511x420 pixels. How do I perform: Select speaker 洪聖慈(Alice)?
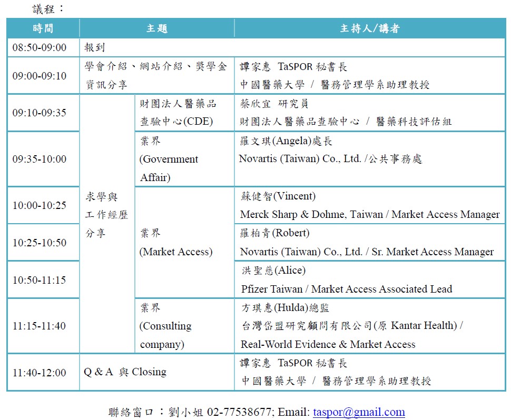273,270
